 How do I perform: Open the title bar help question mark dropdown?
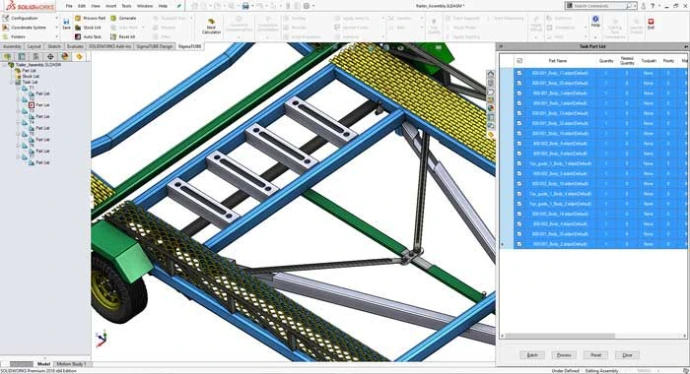658,6
